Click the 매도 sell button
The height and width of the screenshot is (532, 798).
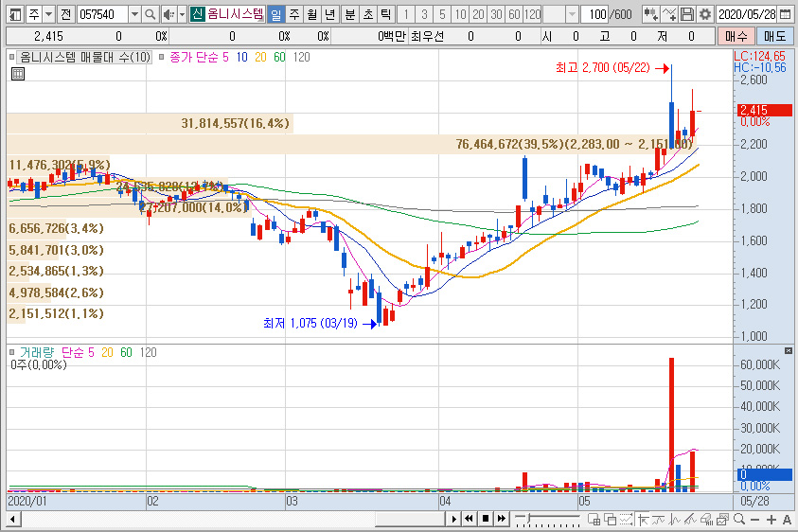click(774, 36)
